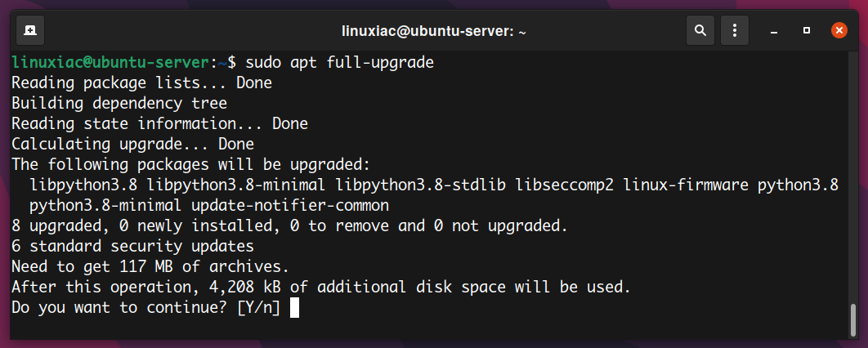The width and height of the screenshot is (868, 348).
Task: Open a new terminal tab
Action: pos(30,30)
